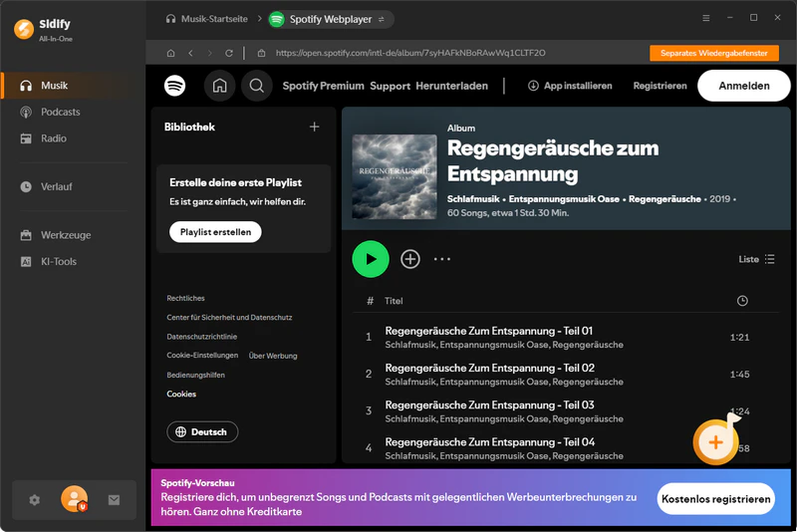Click Separates Wiedergabefenster button
797x532 pixels.
click(x=713, y=53)
